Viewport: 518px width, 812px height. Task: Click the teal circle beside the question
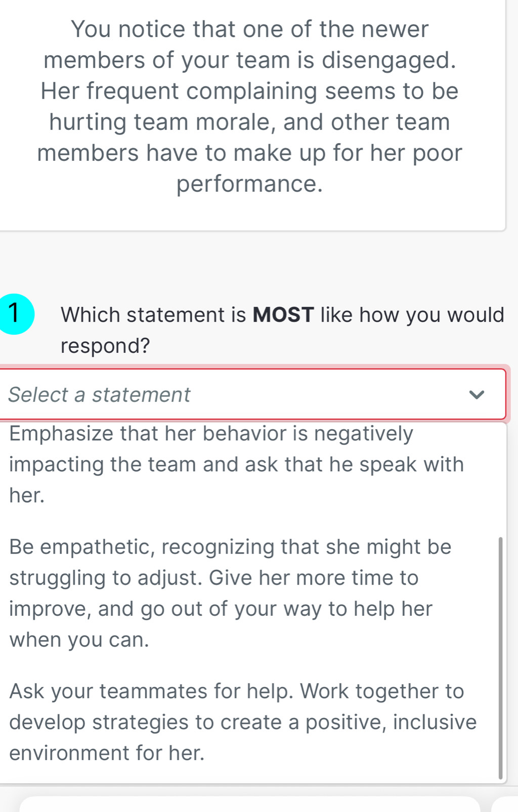15,314
